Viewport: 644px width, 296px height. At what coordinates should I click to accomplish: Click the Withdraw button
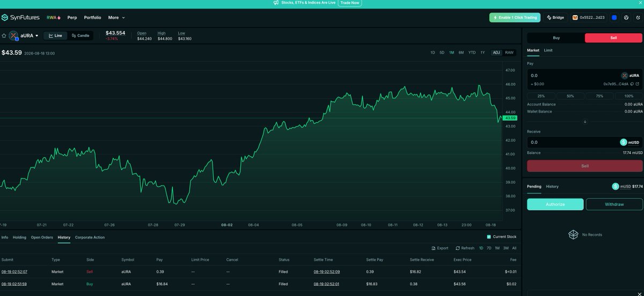point(614,204)
